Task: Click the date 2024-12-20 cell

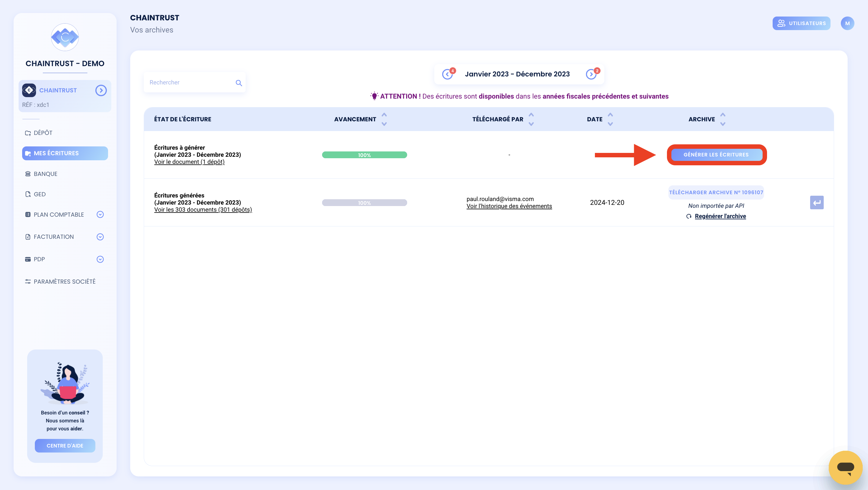Action: click(607, 202)
